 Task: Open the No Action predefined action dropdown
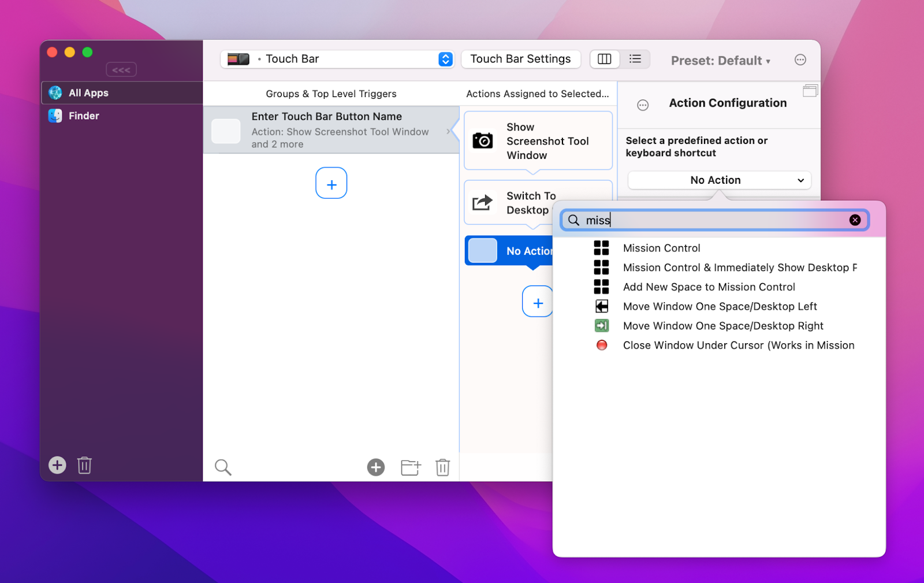click(x=720, y=180)
